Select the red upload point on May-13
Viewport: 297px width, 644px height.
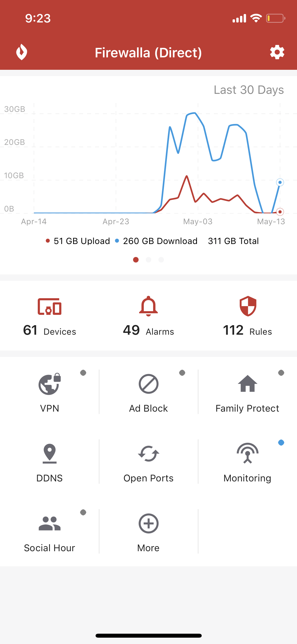tap(280, 212)
